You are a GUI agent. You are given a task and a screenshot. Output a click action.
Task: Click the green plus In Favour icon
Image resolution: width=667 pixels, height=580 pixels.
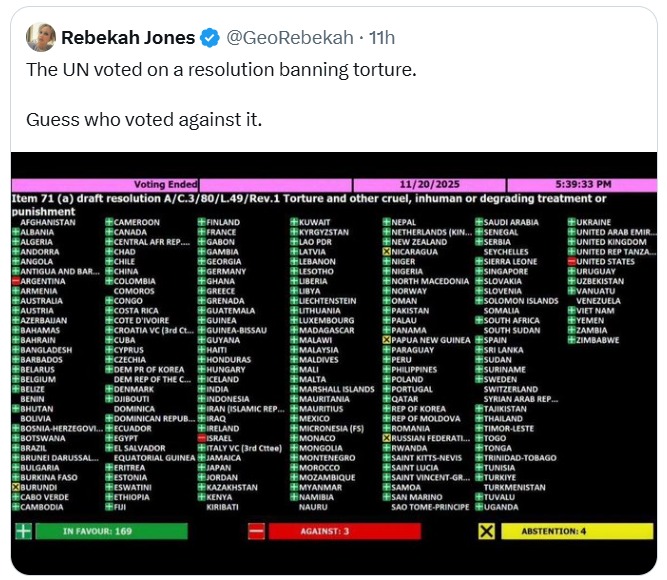pos(23,531)
